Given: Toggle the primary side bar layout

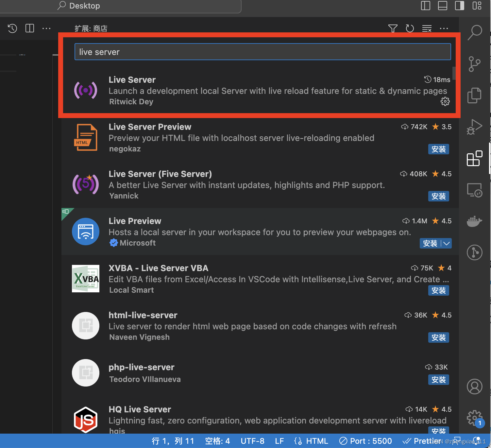Looking at the screenshot, I should tap(426, 6).
